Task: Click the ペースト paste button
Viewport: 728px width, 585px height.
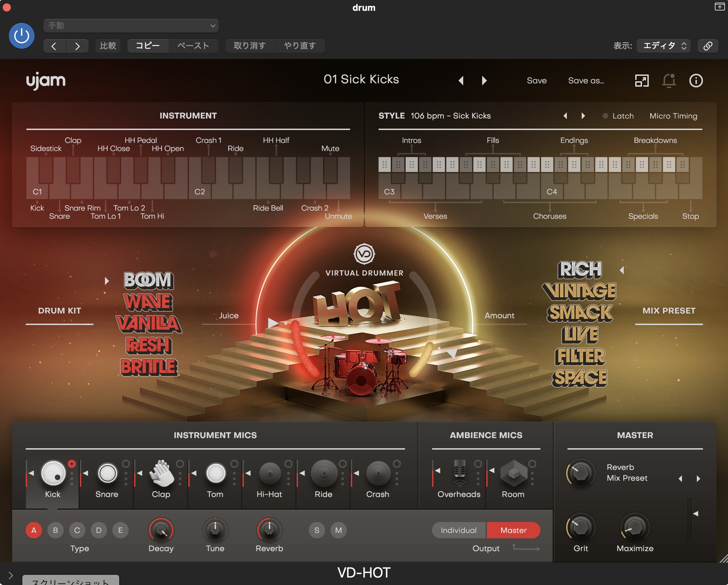Action: point(193,46)
